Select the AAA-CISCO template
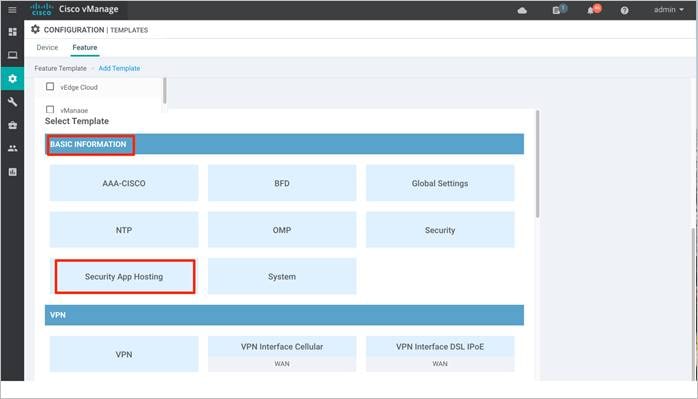698x399 pixels. pos(124,183)
